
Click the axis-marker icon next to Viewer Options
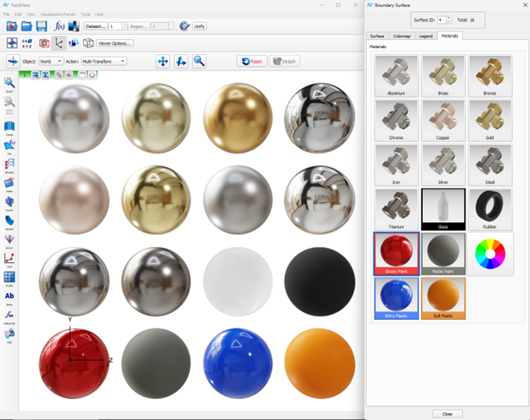(x=58, y=42)
